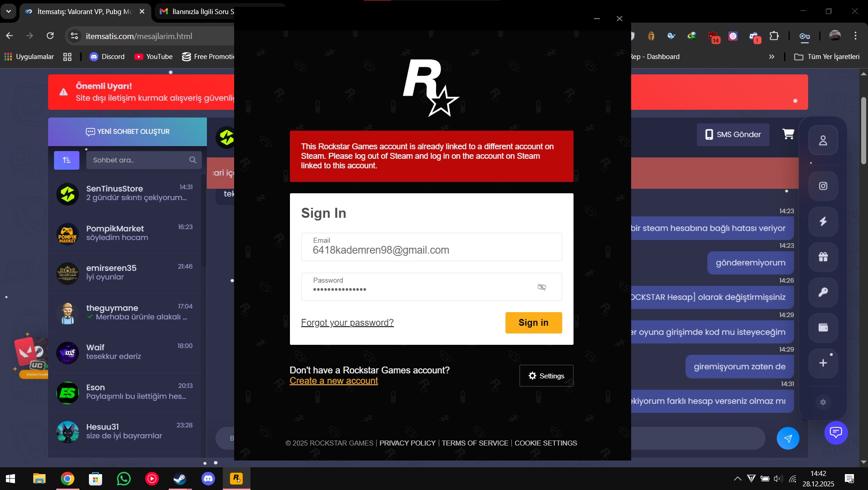Open Rockstar launcher Settings
The image size is (868, 490).
(546, 376)
